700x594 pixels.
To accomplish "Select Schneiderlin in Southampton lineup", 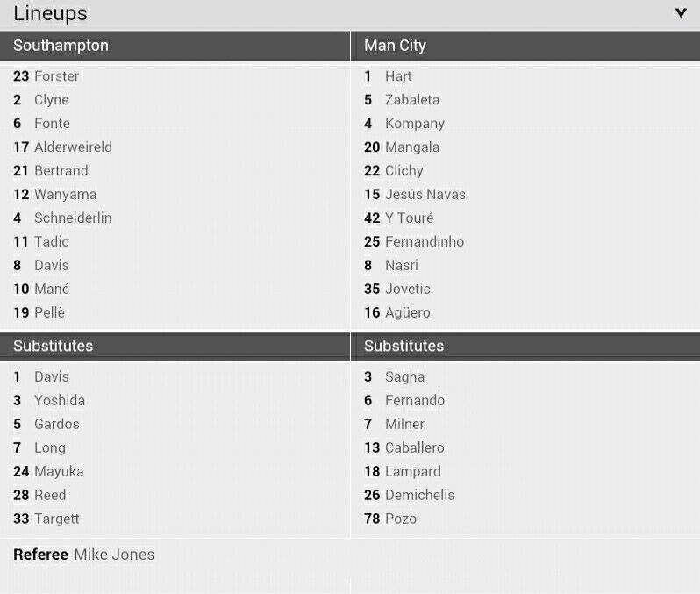I will coord(62,218).
